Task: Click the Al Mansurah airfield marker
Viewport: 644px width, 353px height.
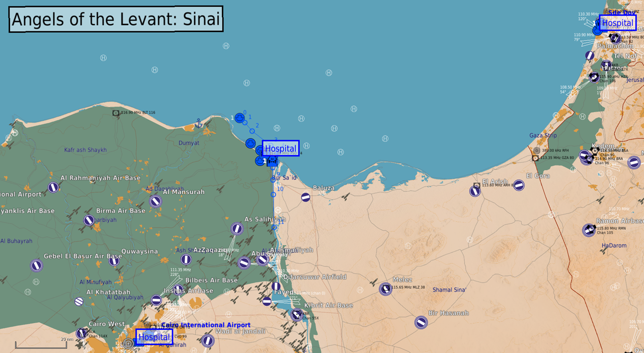Action: click(x=155, y=201)
